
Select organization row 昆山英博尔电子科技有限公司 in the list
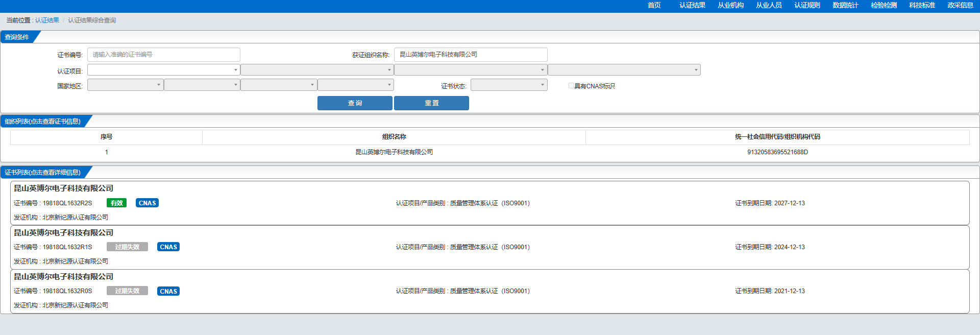coord(489,152)
